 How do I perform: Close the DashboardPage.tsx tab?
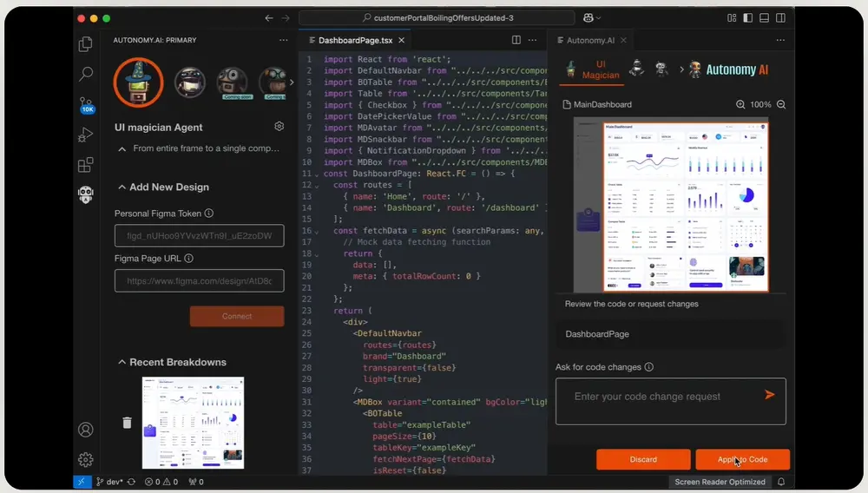[x=401, y=41]
